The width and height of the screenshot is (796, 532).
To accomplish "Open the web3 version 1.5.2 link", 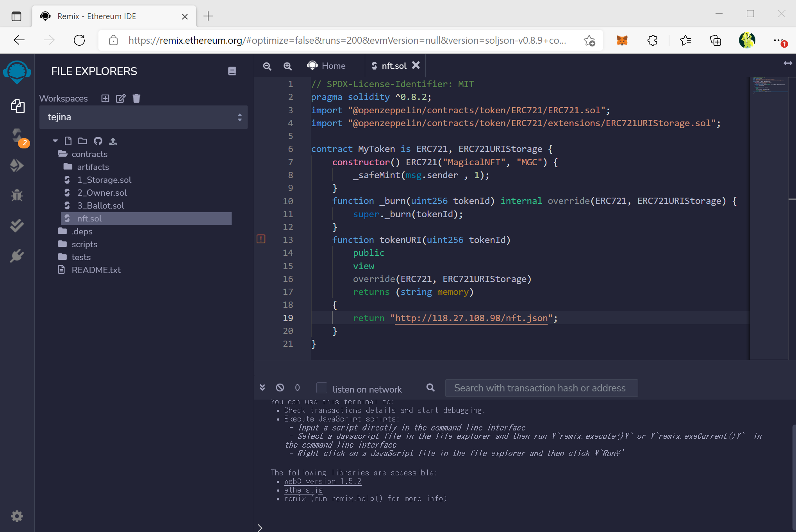I will [322, 481].
